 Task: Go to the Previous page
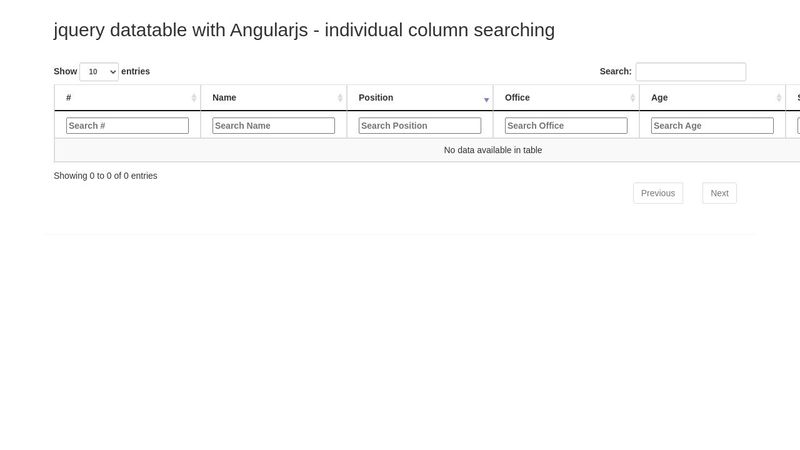tap(658, 193)
